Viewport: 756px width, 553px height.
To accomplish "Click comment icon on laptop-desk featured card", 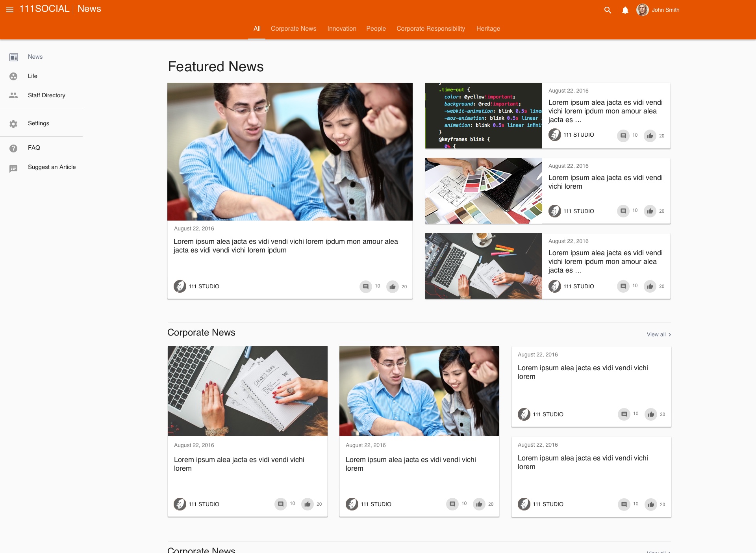I will click(x=623, y=286).
